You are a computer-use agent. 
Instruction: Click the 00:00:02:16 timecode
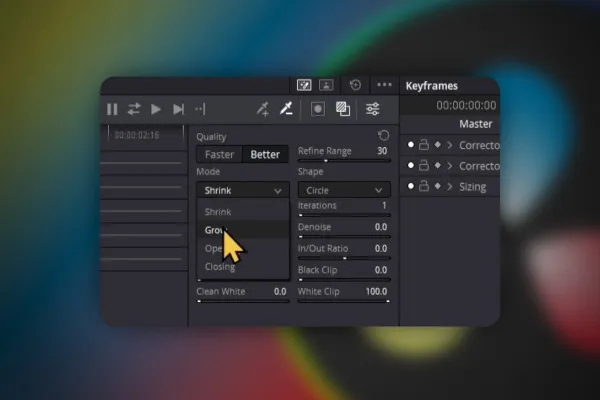[x=137, y=135]
